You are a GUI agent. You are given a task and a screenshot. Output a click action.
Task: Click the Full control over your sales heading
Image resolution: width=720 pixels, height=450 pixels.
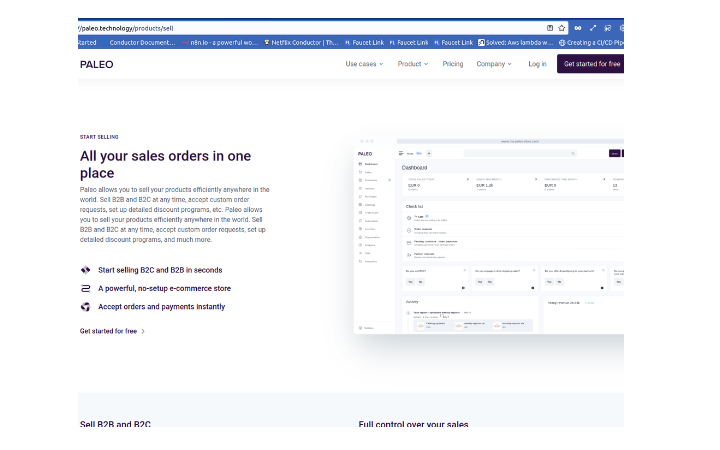[413, 423]
